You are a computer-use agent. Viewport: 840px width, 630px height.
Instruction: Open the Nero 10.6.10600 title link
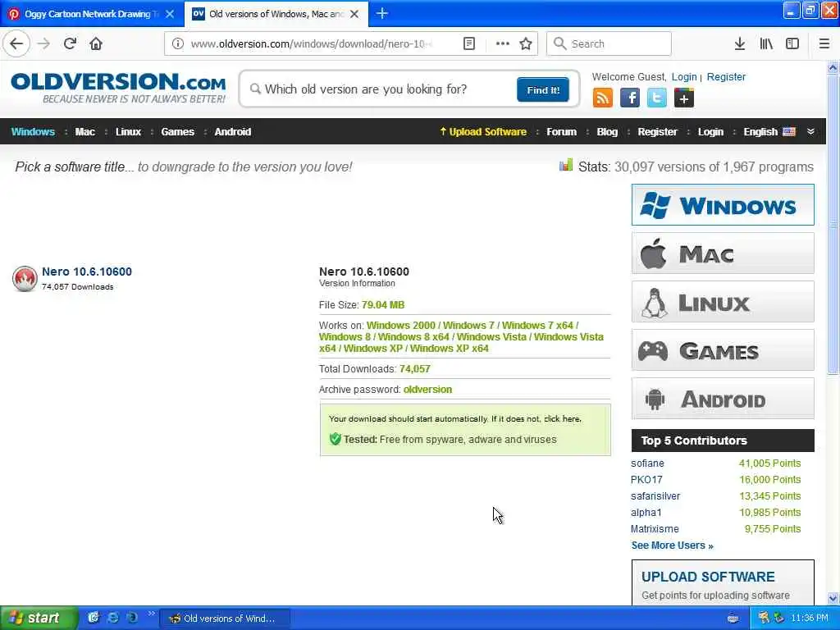pos(87,272)
